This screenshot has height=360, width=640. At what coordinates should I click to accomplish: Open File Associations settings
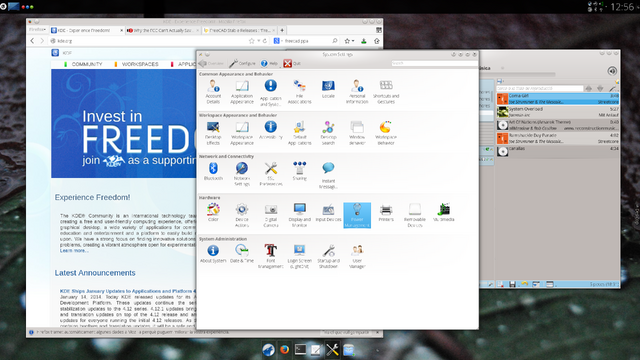300,92
